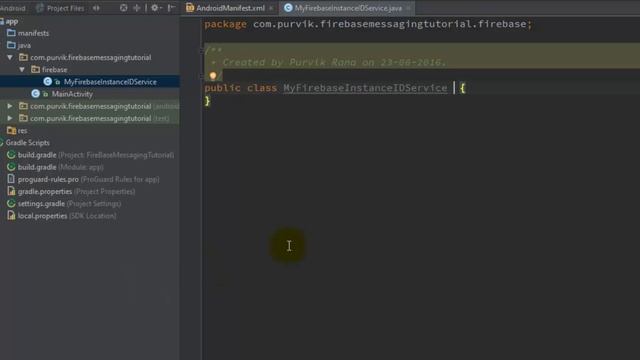Viewport: 640px width, 360px height.
Task: Click the proguard-rules.pro file icon
Action: tap(11, 179)
